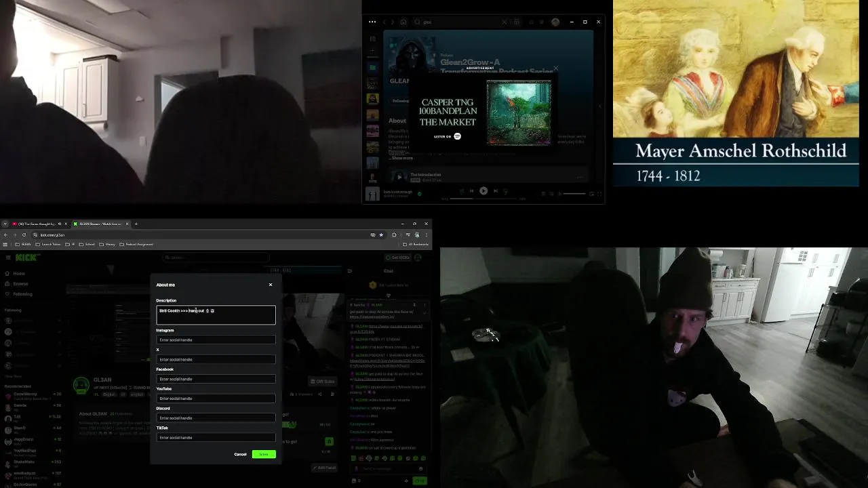This screenshot has height=488, width=868.
Task: Enter Spotify full screen mode
Action: (599, 194)
